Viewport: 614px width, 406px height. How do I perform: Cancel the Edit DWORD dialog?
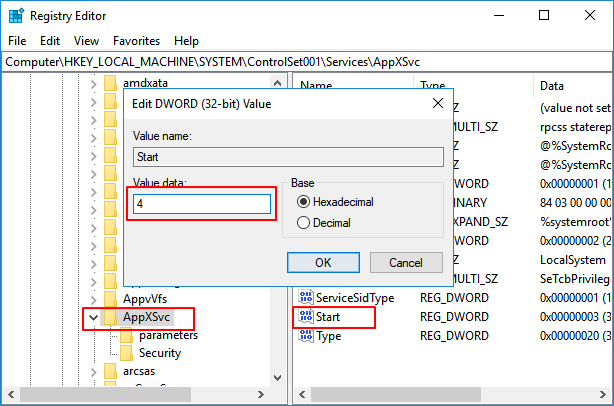pos(405,262)
